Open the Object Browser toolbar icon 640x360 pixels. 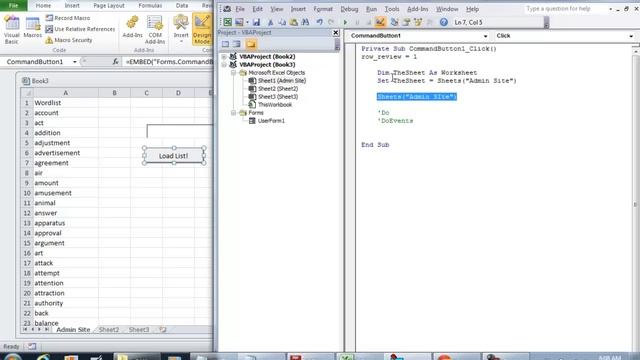(x=418, y=22)
